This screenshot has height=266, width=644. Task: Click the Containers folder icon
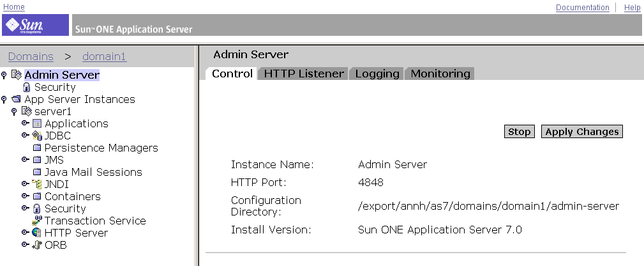coord(37,196)
